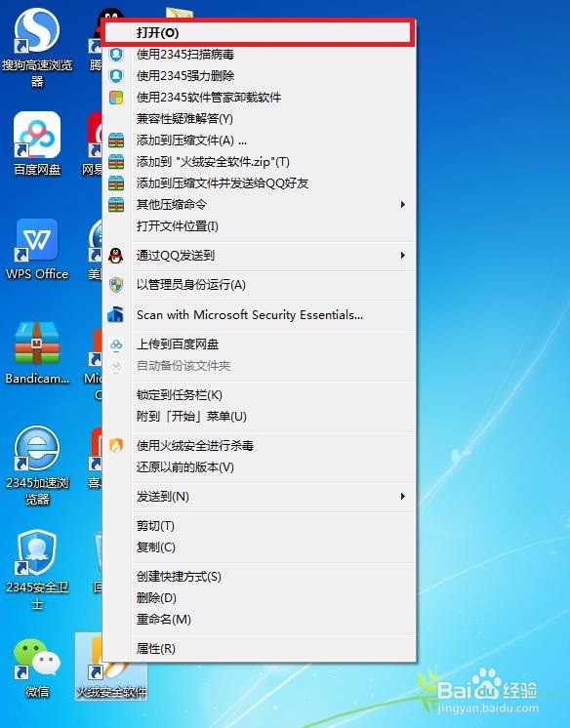Expand 通过QQ发送到 submenu arrow
This screenshot has height=728, width=570.
[403, 256]
